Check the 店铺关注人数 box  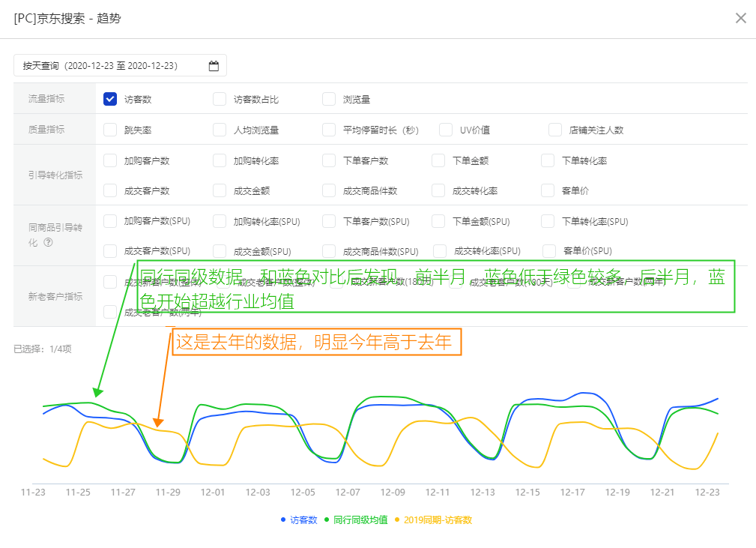[555, 130]
